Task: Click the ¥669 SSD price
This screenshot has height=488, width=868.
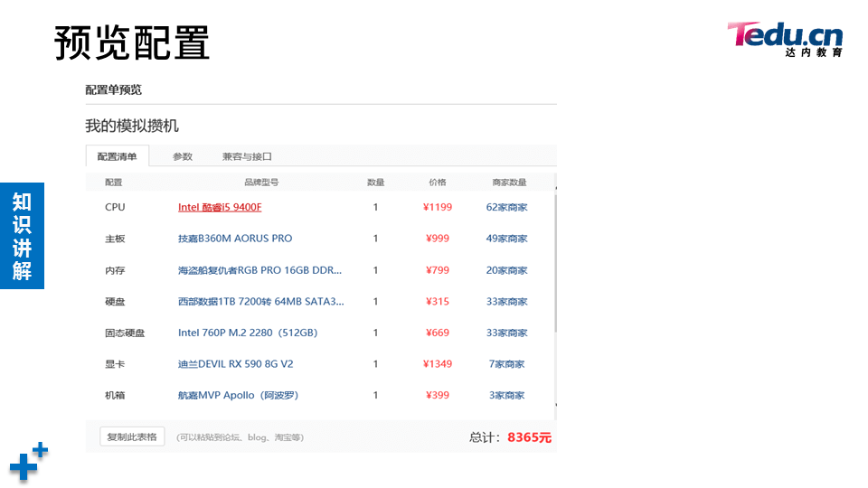Action: pos(438,333)
